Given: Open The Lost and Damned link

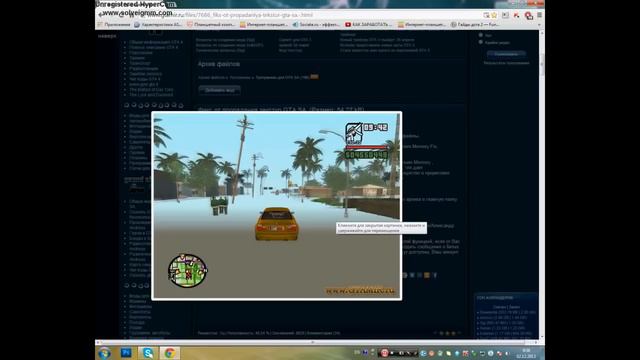Looking at the screenshot, I should (x=151, y=95).
